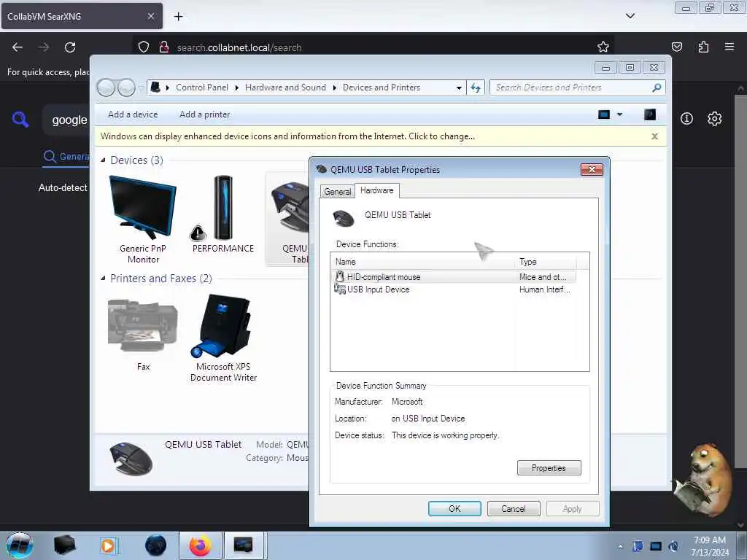This screenshot has width=747, height=560.
Task: Expand the Control Panel breadcrumb arrow
Action: [237, 87]
